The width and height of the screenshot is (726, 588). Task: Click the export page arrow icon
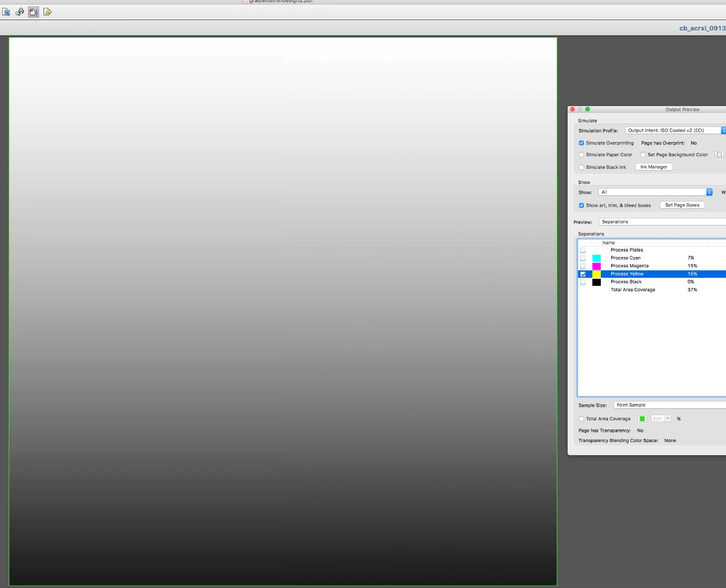(47, 12)
